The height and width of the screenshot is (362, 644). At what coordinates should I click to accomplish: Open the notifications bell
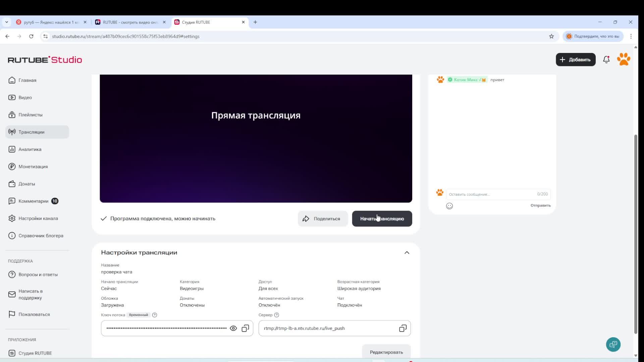tap(606, 60)
